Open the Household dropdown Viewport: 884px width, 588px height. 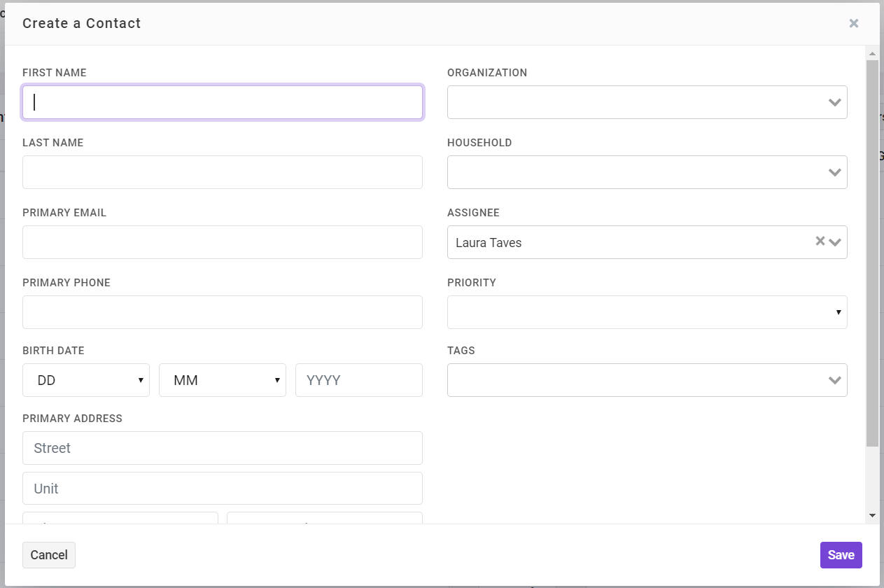coord(647,172)
